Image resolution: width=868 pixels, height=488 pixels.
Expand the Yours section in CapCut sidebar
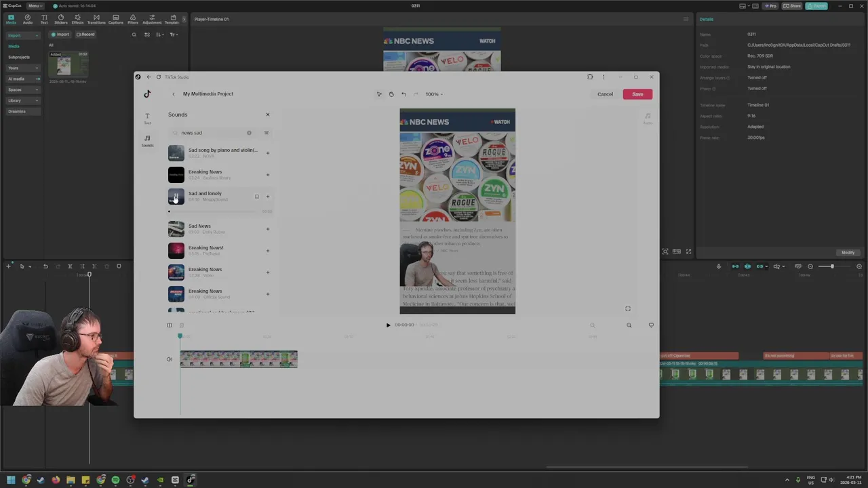pos(24,68)
